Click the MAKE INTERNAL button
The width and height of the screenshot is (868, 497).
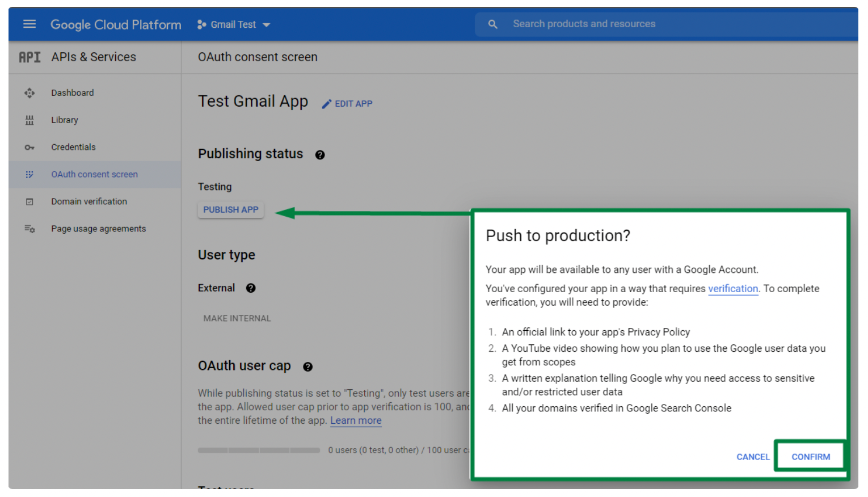237,318
